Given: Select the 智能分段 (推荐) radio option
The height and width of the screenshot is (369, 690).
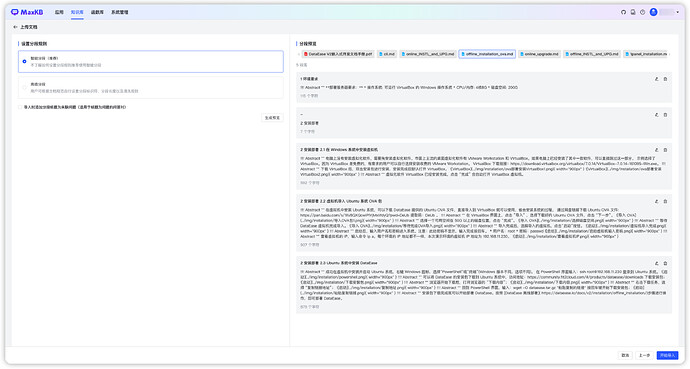Looking at the screenshot, I should pos(24,62).
